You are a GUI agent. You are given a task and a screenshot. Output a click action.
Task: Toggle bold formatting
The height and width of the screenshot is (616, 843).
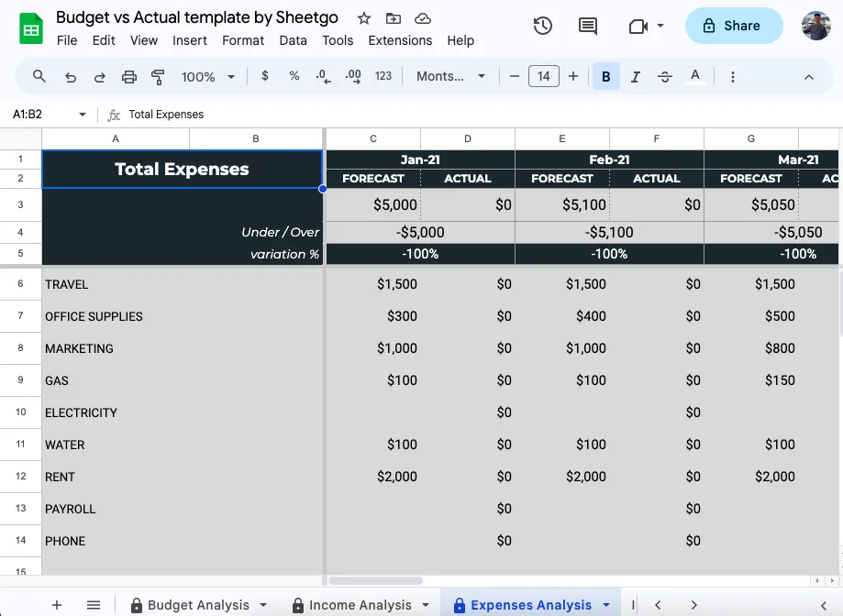605,77
